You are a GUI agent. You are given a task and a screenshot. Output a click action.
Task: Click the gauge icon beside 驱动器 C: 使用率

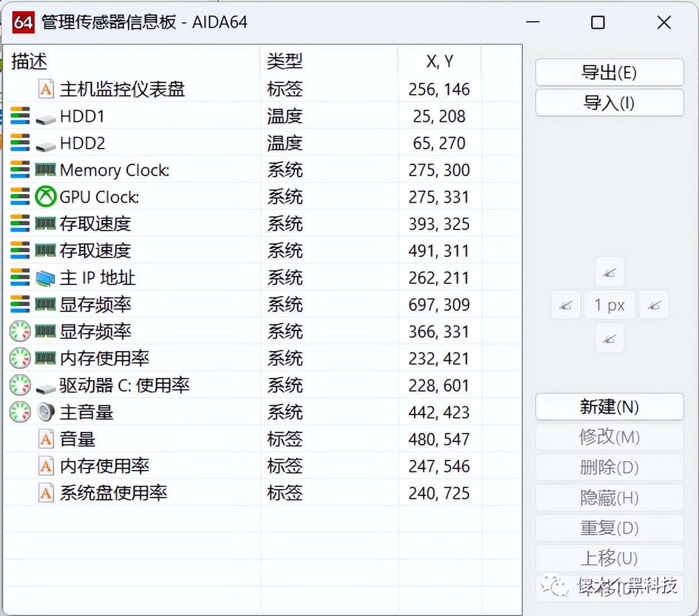[x=20, y=385]
